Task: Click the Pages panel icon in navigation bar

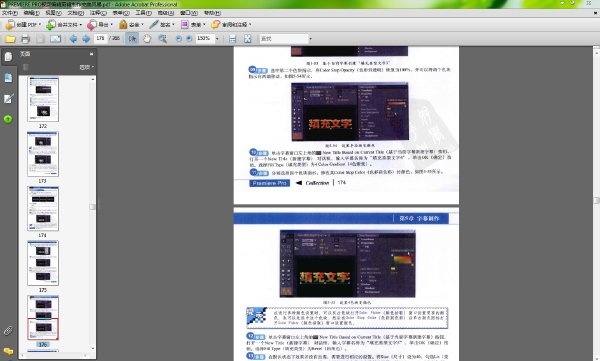Action: coord(8,57)
